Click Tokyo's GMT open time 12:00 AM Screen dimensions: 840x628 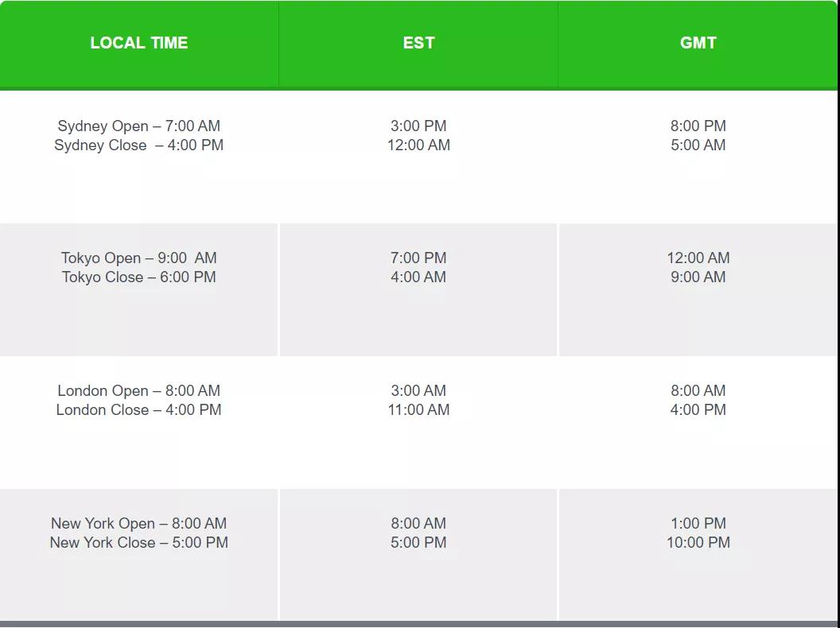click(698, 258)
